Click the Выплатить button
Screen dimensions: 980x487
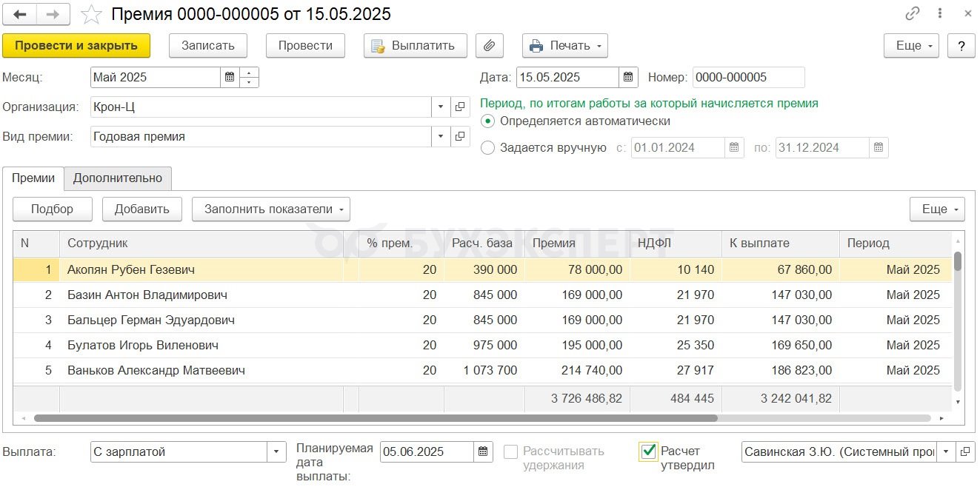(x=416, y=45)
